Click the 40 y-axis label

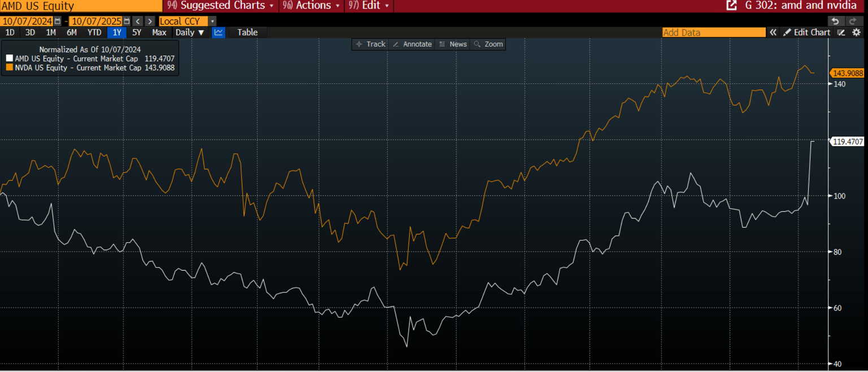pos(837,364)
